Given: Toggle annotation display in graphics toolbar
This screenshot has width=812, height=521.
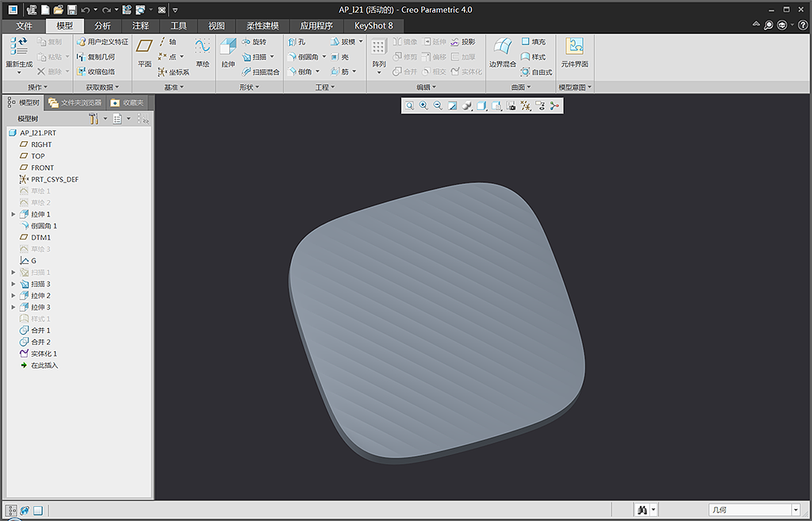Looking at the screenshot, I should [x=540, y=105].
